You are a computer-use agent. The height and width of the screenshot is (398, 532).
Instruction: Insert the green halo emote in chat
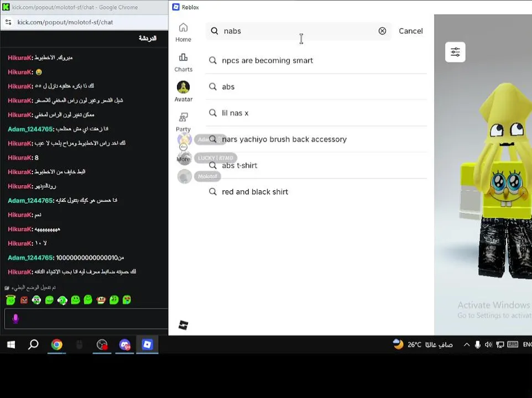(11, 300)
